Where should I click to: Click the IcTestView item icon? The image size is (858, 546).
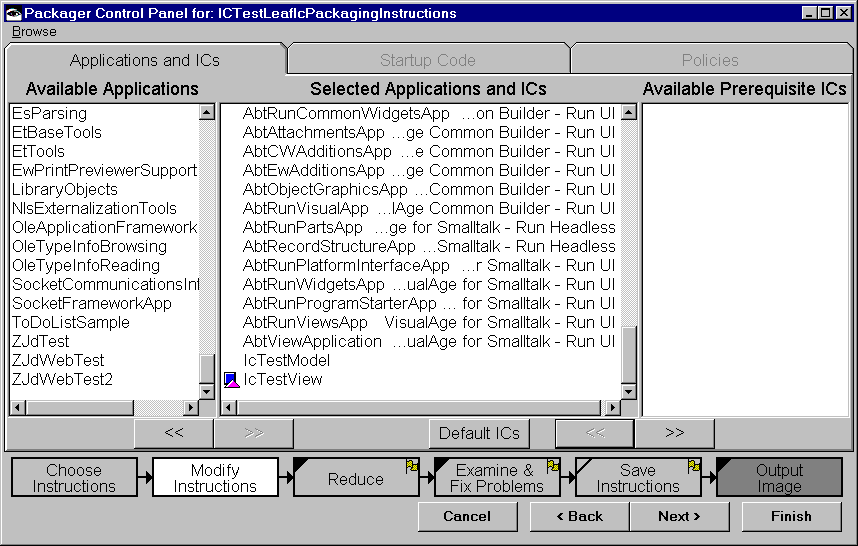click(232, 380)
